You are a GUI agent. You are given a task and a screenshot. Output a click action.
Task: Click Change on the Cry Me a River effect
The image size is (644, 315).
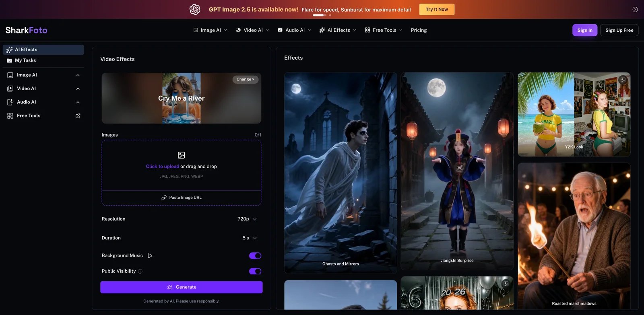[x=246, y=80]
